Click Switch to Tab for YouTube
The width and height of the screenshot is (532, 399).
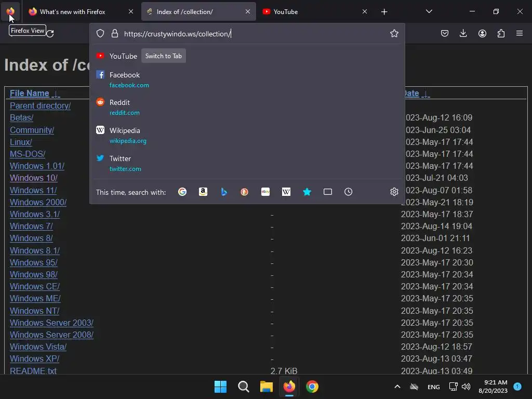coord(164,56)
